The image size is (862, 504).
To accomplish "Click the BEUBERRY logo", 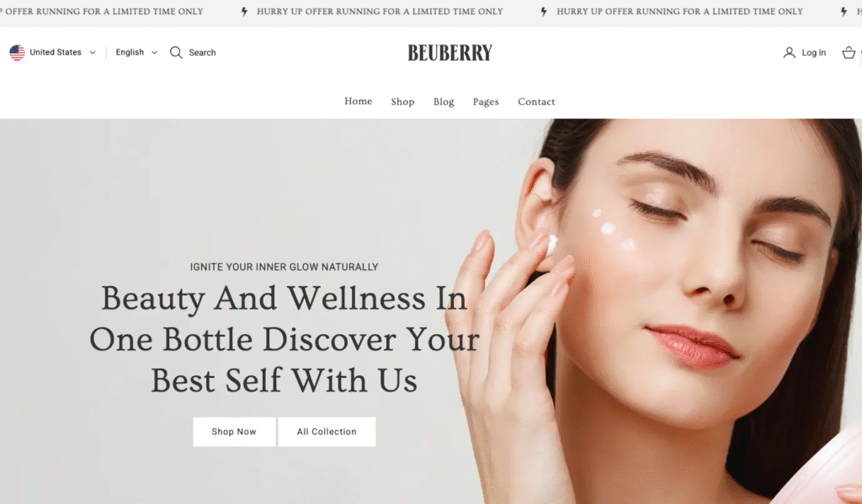I will tap(450, 53).
